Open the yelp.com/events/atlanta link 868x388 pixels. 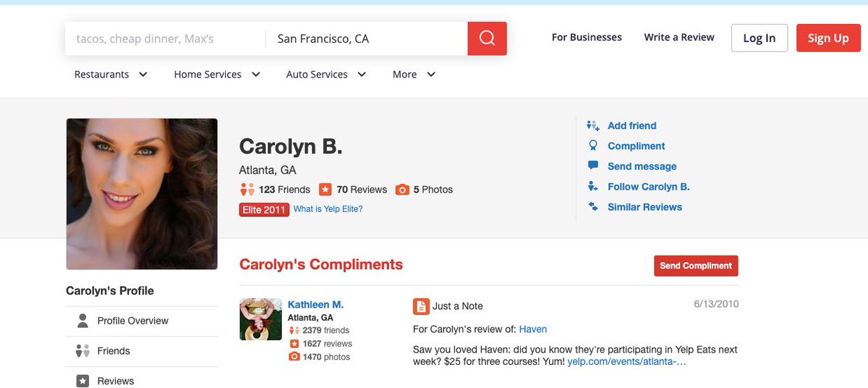(626, 361)
